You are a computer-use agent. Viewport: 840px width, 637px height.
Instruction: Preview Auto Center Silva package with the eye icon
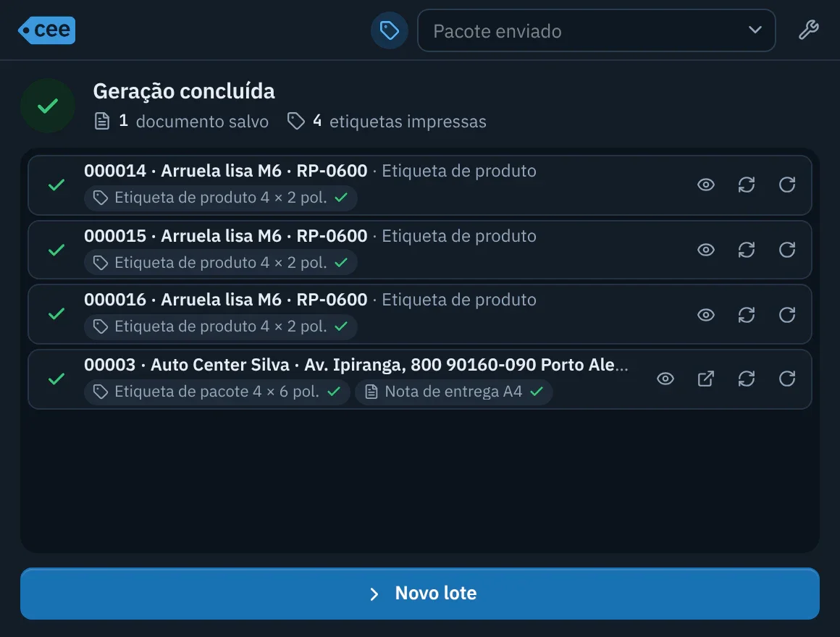(x=665, y=379)
